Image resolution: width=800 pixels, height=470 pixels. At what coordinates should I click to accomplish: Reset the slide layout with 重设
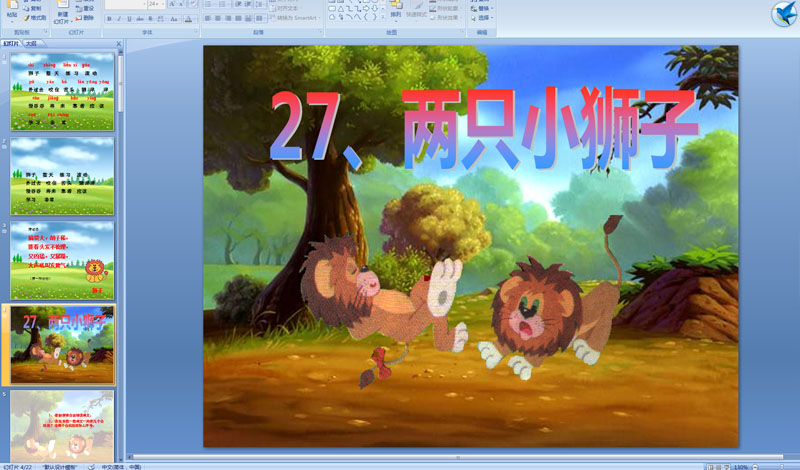pos(85,8)
